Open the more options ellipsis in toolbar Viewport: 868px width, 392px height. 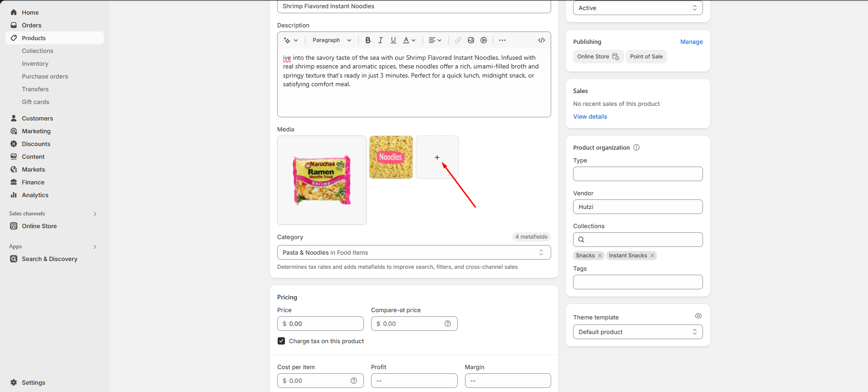(502, 40)
